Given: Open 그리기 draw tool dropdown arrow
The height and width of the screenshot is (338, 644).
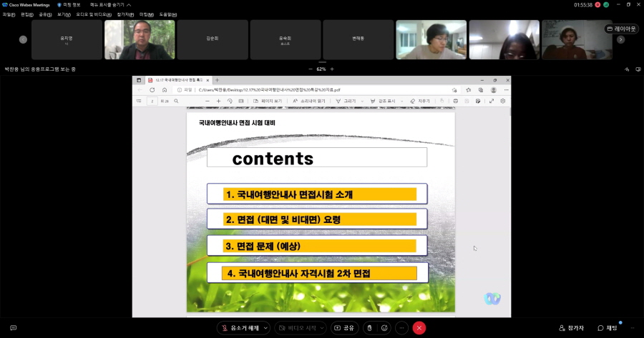Looking at the screenshot, I should pyautogui.click(x=362, y=101).
